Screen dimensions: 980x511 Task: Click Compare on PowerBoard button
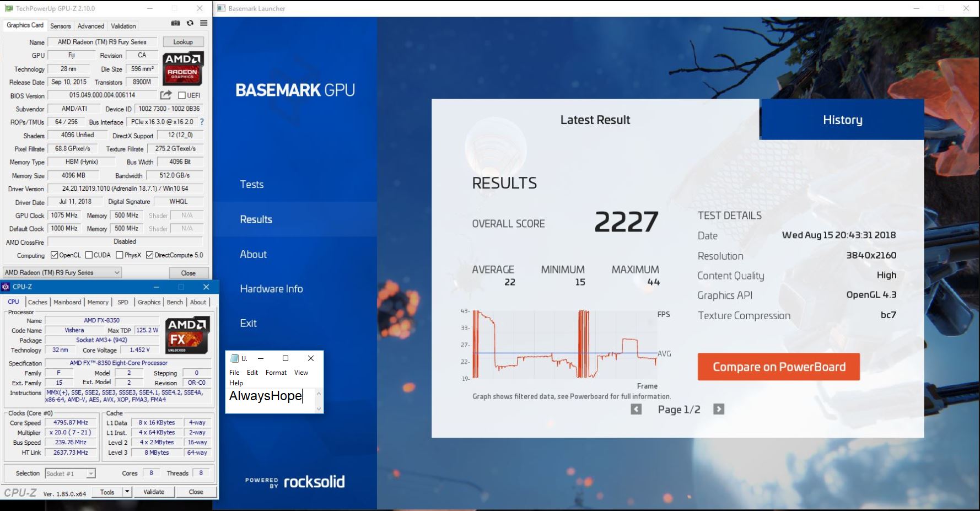coord(779,367)
